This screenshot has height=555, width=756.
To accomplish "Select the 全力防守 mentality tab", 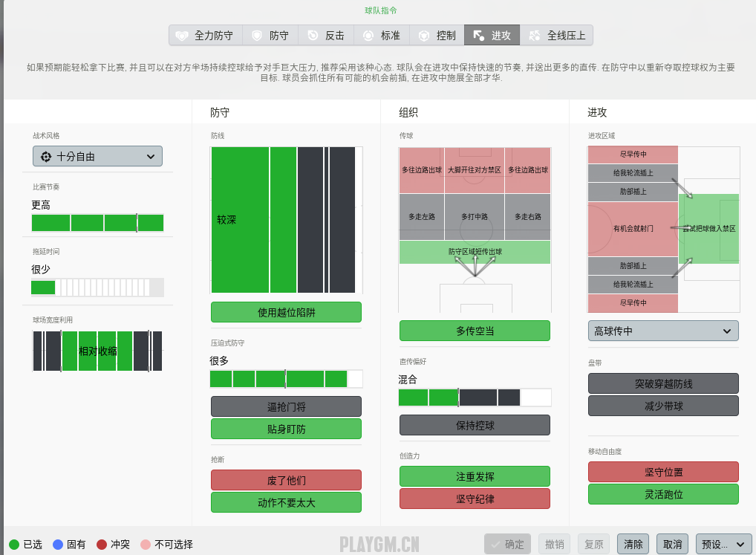I will [x=206, y=35].
